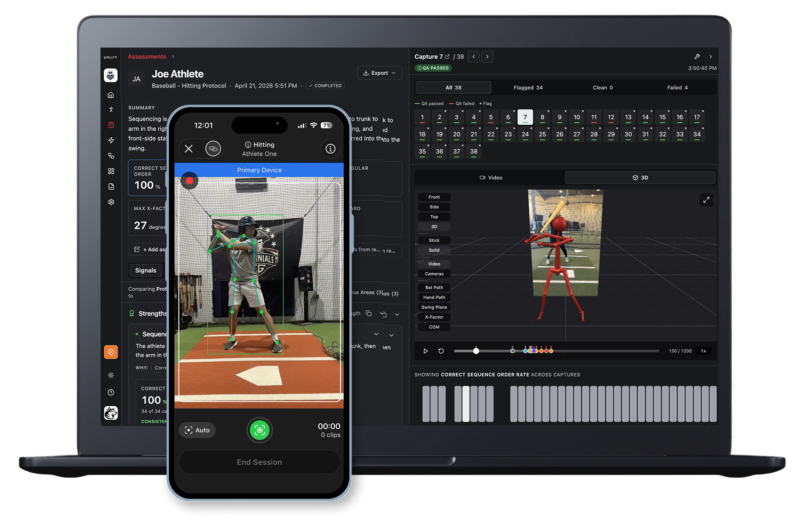Screen dimensions: 812x527
Task: Go to next capture arrow
Action: pos(487,57)
